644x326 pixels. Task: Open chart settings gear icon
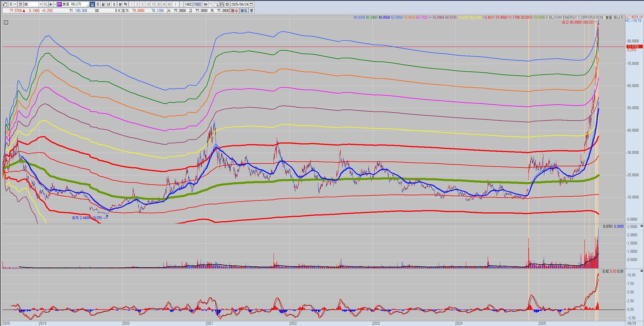point(227,4)
